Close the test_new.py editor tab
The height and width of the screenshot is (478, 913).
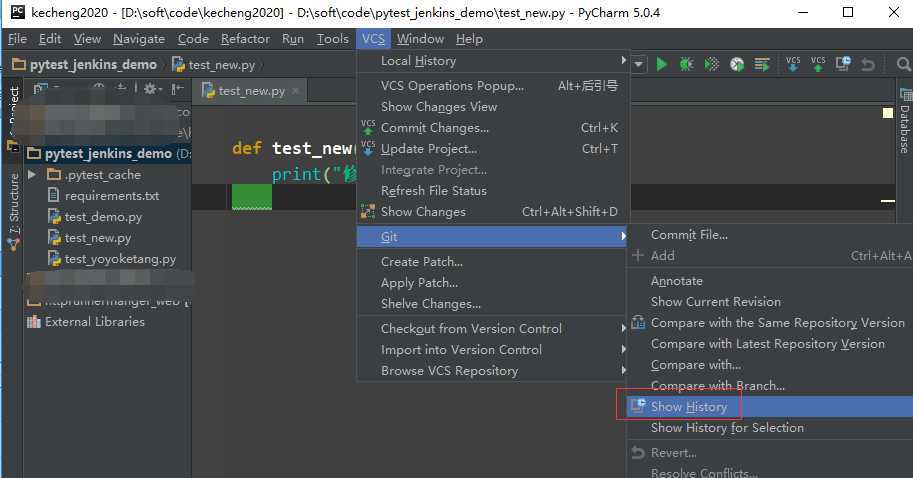pyautogui.click(x=295, y=91)
